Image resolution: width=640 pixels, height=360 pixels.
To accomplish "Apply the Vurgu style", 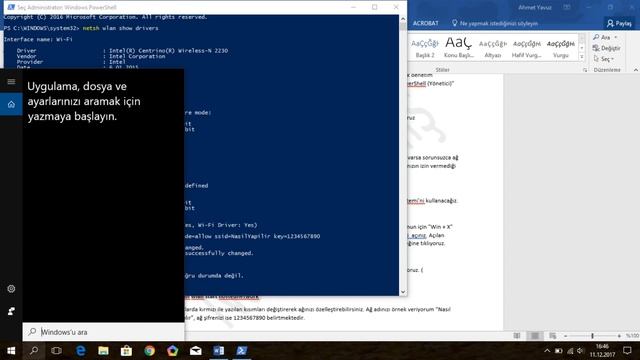I will click(x=560, y=48).
